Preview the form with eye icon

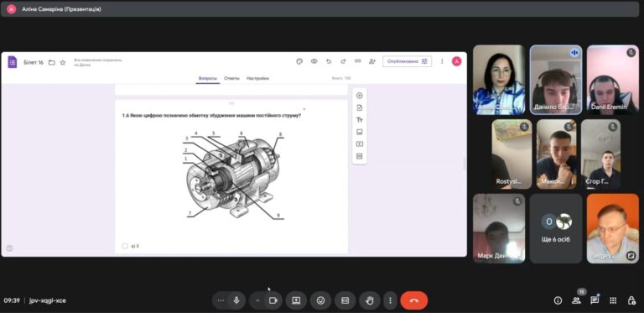pos(314,61)
